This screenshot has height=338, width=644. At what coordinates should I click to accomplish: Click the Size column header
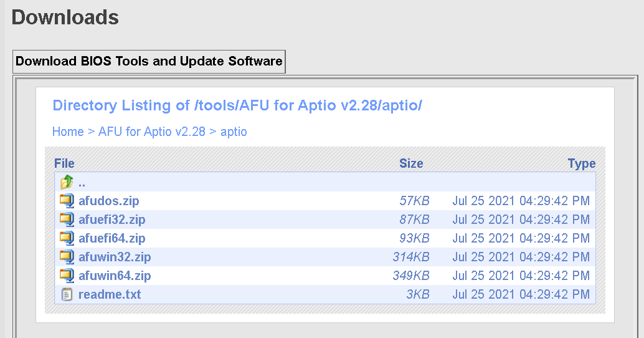(411, 163)
